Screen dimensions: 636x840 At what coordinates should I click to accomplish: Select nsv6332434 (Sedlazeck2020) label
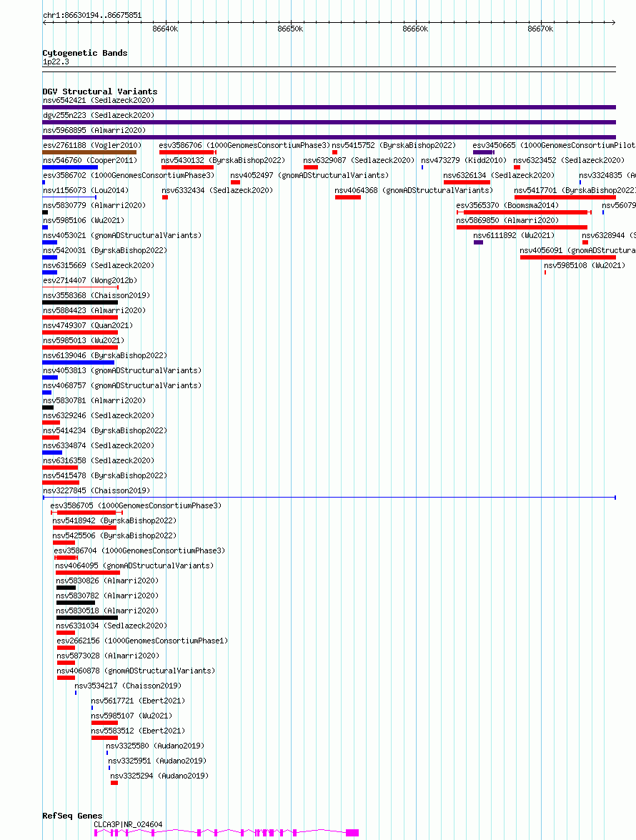(x=217, y=190)
